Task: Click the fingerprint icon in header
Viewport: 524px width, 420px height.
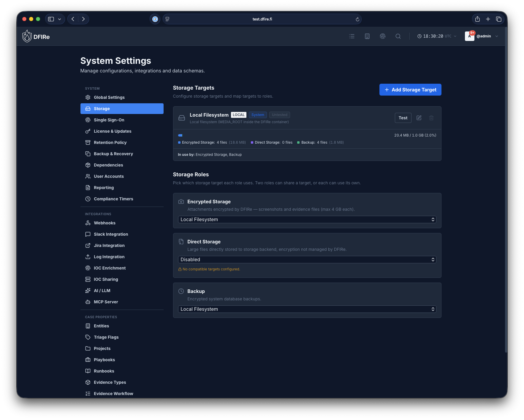Action: click(383, 36)
